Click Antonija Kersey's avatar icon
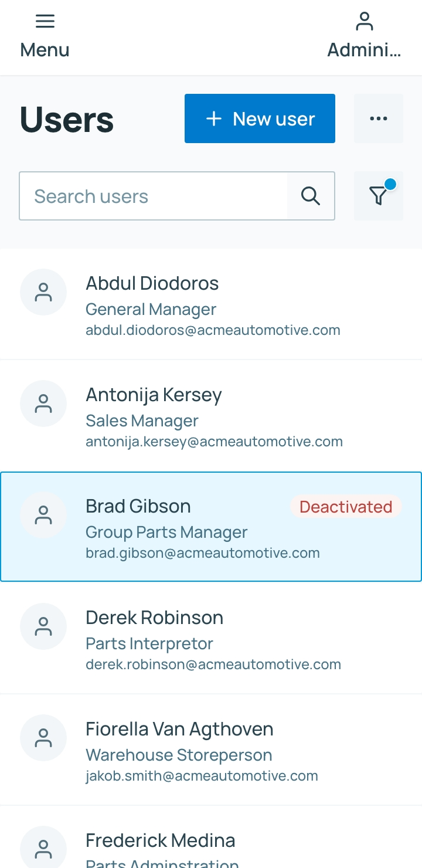This screenshot has height=868, width=422. 43,404
